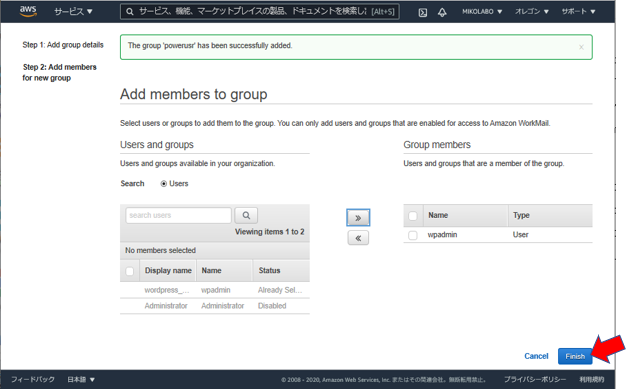Dismiss the success notification banner
Screen dimensions: 627x390
(581, 47)
